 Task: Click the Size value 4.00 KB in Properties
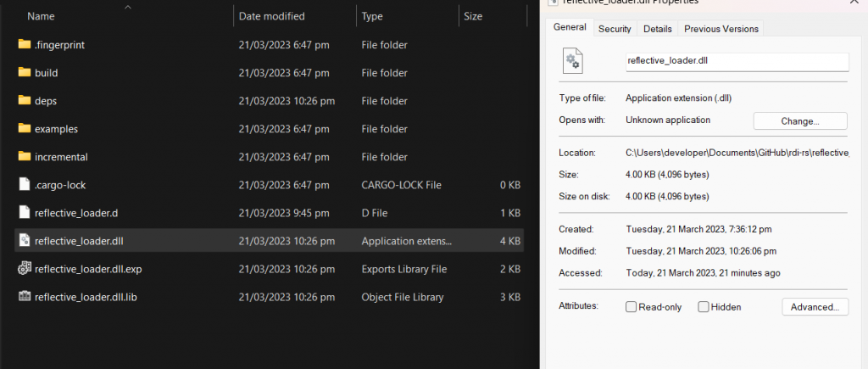667,175
